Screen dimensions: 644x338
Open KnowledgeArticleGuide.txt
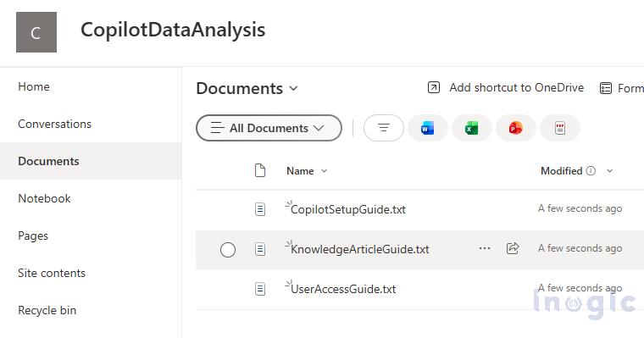pos(360,249)
